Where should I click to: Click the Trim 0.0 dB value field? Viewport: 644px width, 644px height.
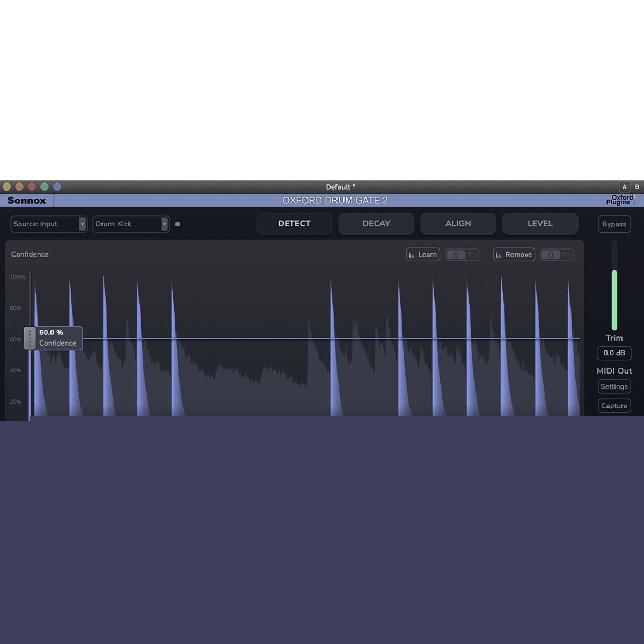click(x=614, y=353)
